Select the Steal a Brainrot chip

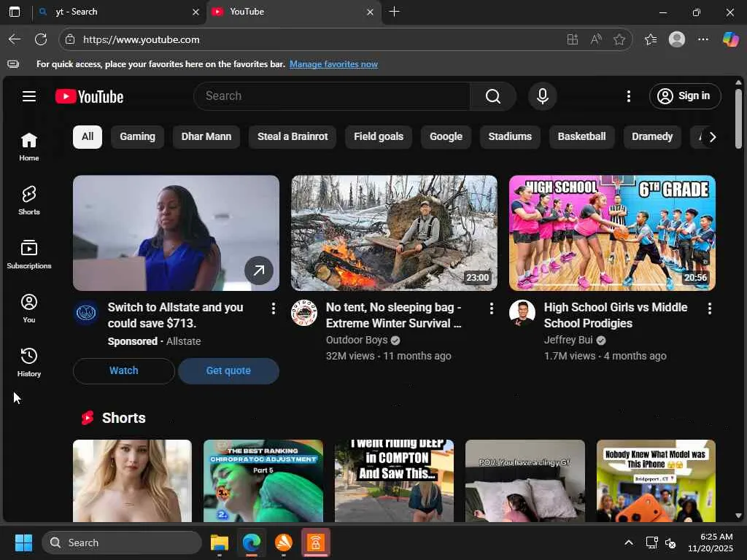(x=293, y=137)
